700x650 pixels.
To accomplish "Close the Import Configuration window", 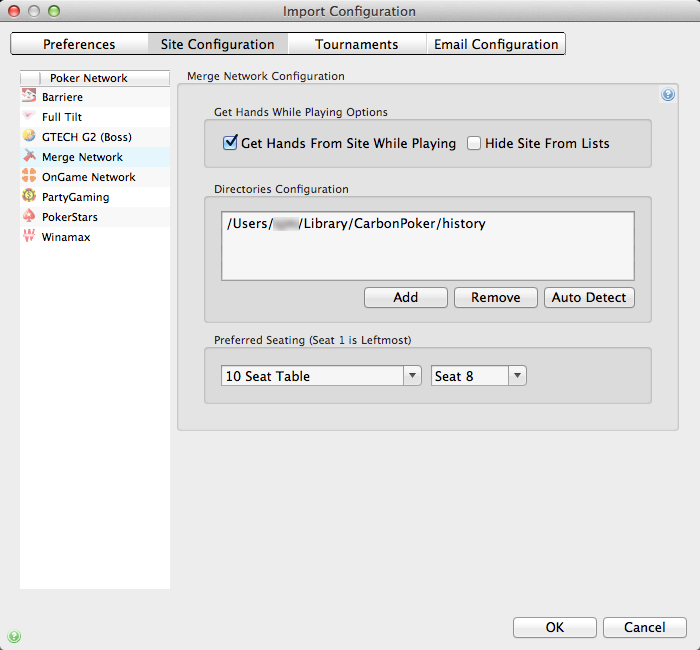I will coord(14,11).
